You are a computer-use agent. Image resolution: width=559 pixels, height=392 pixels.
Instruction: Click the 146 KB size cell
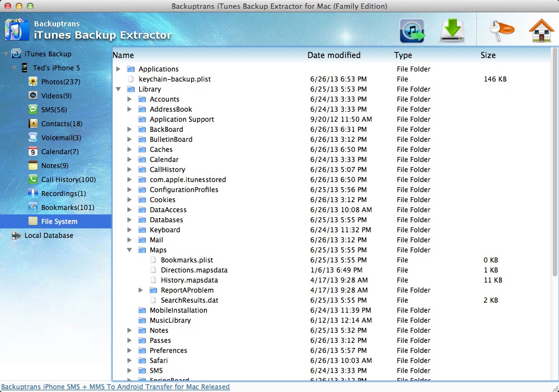[495, 79]
